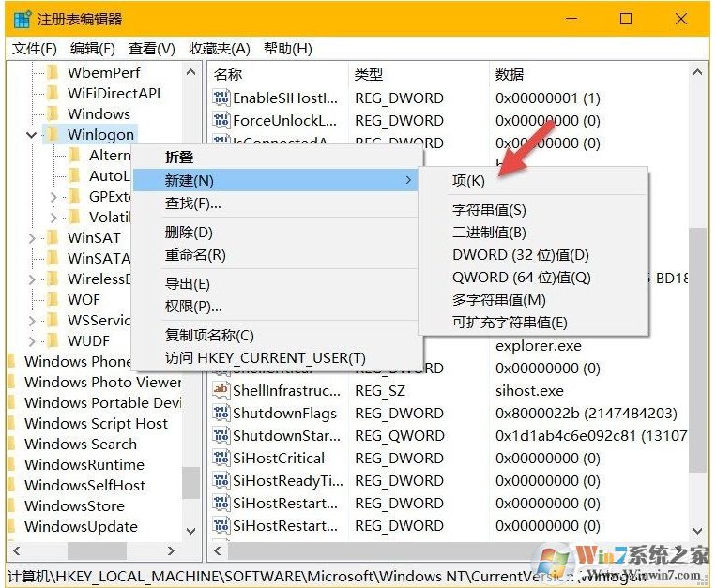This screenshot has height=588, width=716.
Task: Click the EnableSIHostIntegration value icon
Action: tap(221, 98)
